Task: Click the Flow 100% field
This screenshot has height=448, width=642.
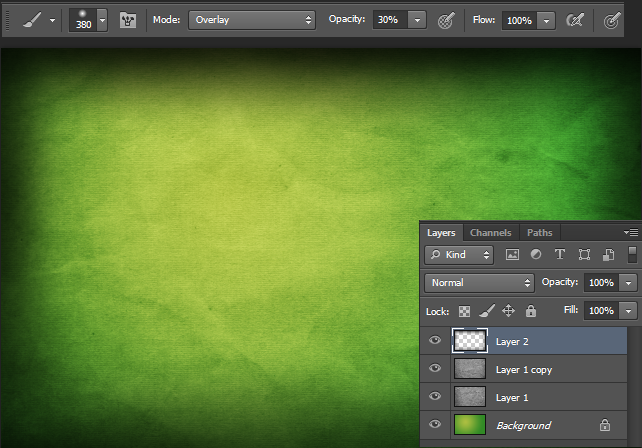Action: pyautogui.click(x=519, y=20)
